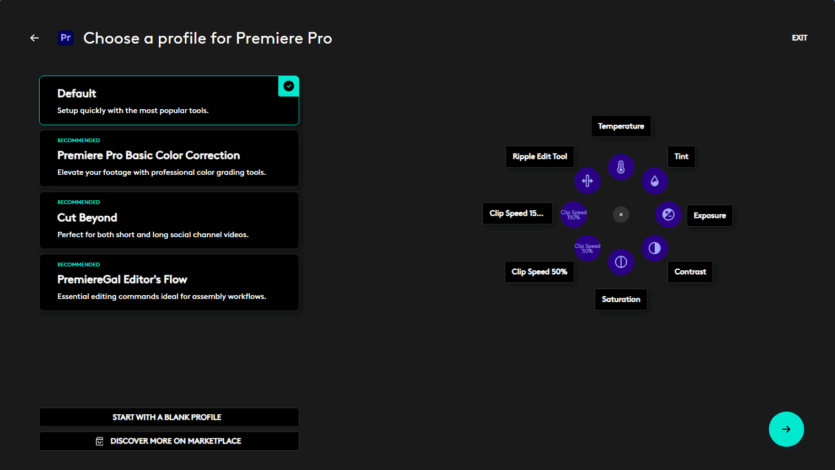Viewport: 835px width, 470px height.
Task: Select the Ripple Edit Tool icon
Action: coord(587,181)
